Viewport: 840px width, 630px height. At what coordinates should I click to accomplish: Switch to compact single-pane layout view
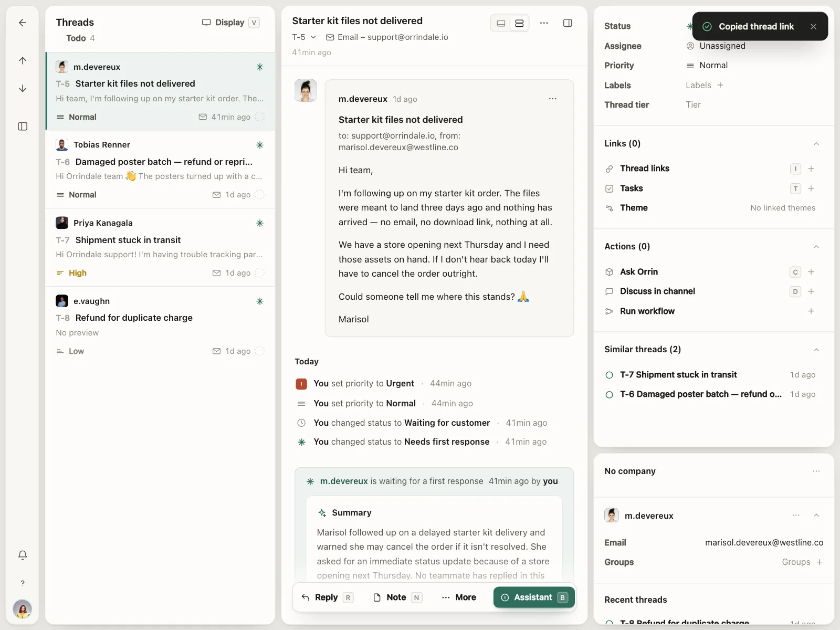[501, 23]
